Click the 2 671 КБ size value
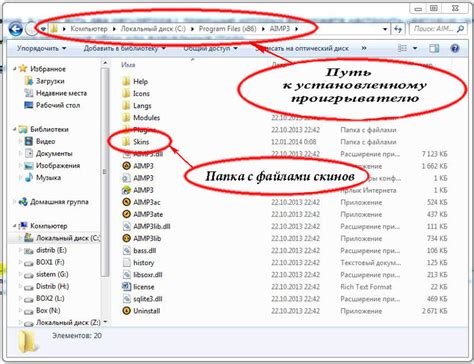 click(435, 311)
